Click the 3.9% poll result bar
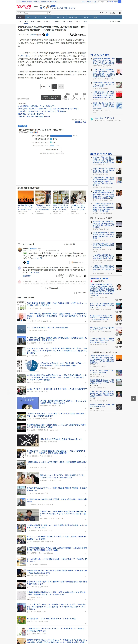 click(x=51, y=142)
